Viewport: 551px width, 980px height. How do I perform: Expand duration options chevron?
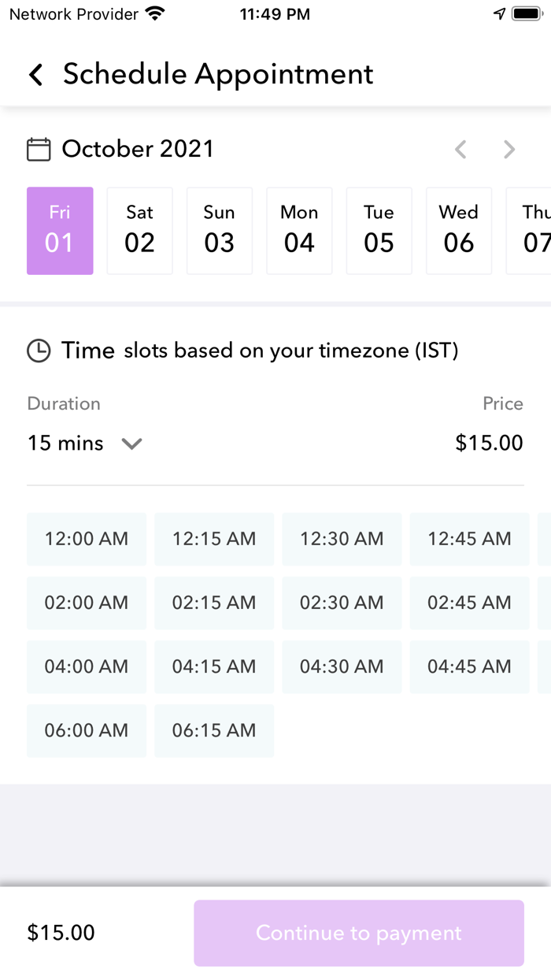pos(131,444)
